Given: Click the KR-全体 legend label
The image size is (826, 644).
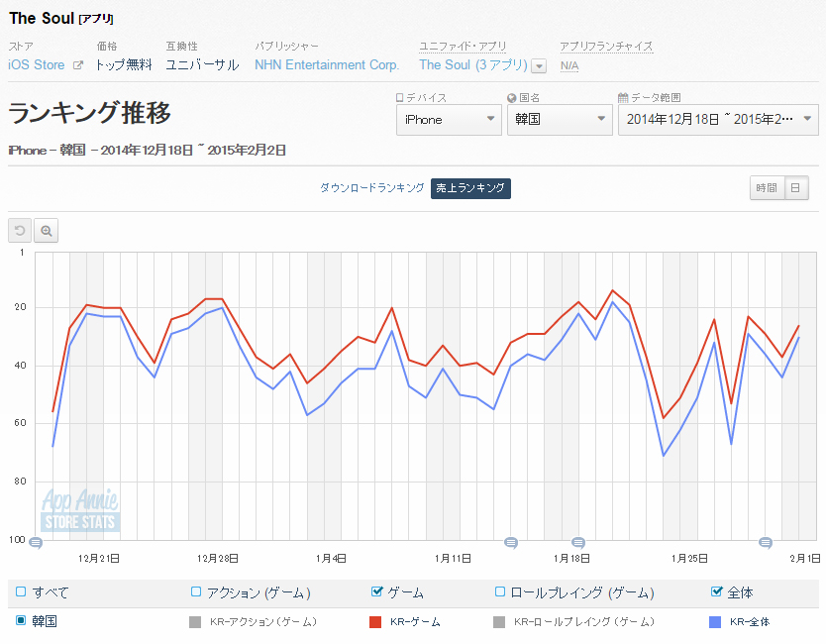Looking at the screenshot, I should [x=750, y=622].
